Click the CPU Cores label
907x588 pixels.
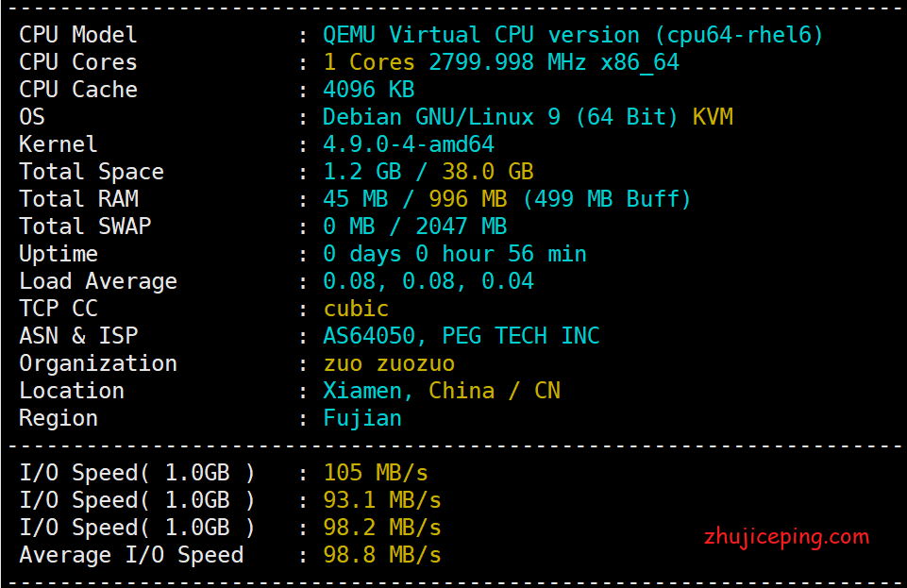pyautogui.click(x=77, y=62)
